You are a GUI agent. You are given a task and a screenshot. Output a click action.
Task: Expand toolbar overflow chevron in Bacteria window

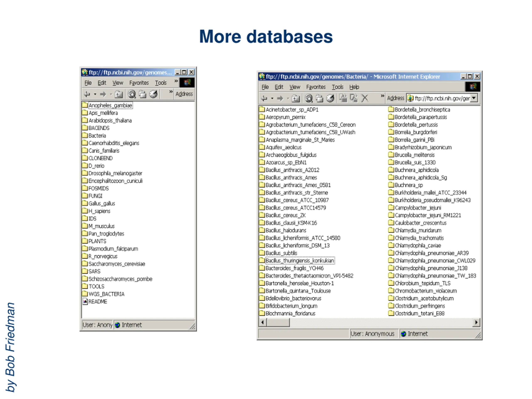382,96
